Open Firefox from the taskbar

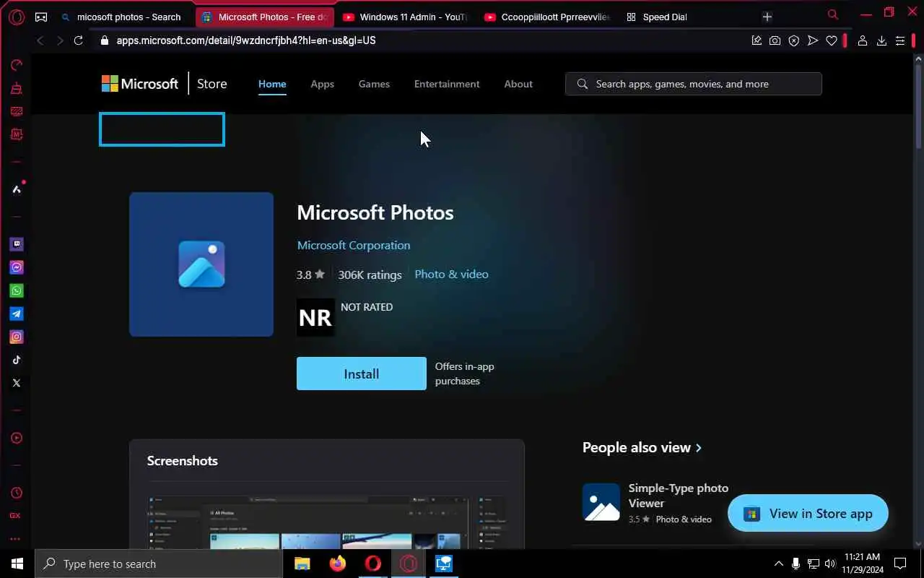click(337, 564)
